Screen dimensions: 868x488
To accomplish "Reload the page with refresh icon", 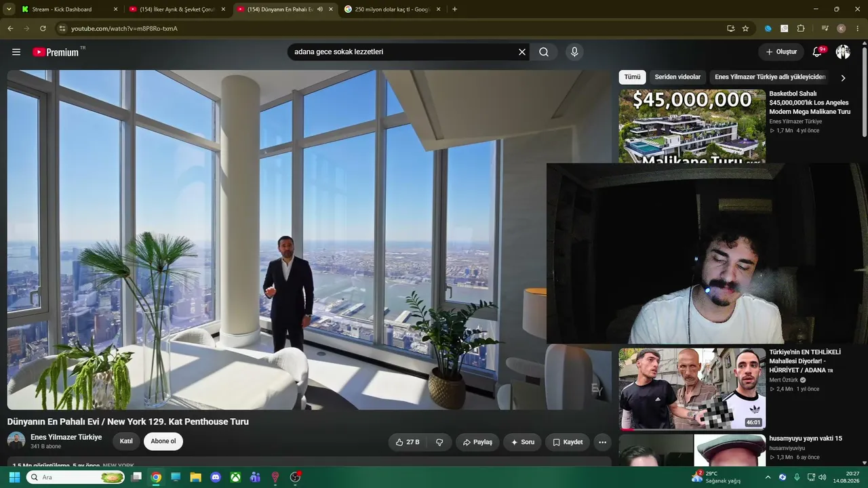I will (x=43, y=28).
